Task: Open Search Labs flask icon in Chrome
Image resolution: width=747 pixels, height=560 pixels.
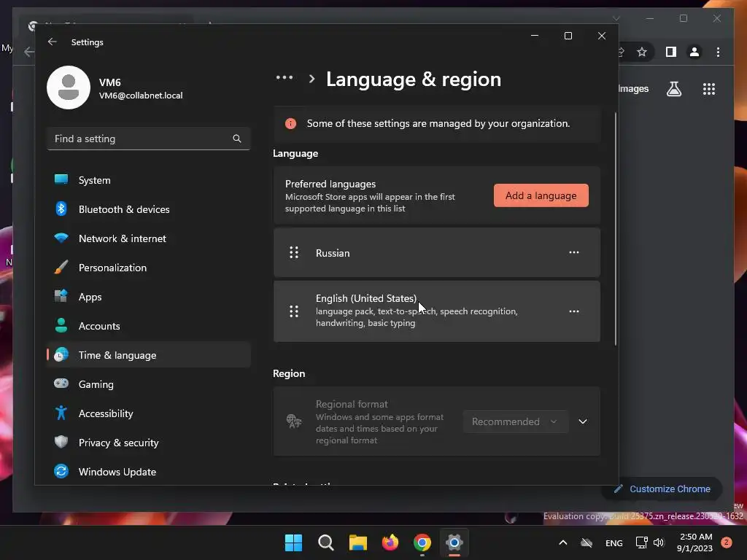Action: coord(673,89)
